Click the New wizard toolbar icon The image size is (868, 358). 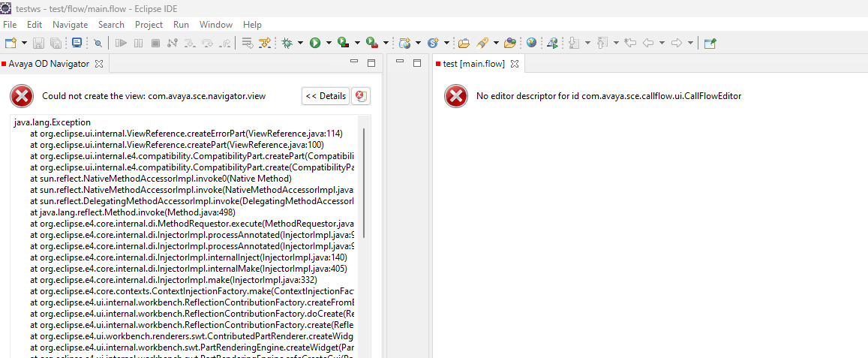click(10, 43)
